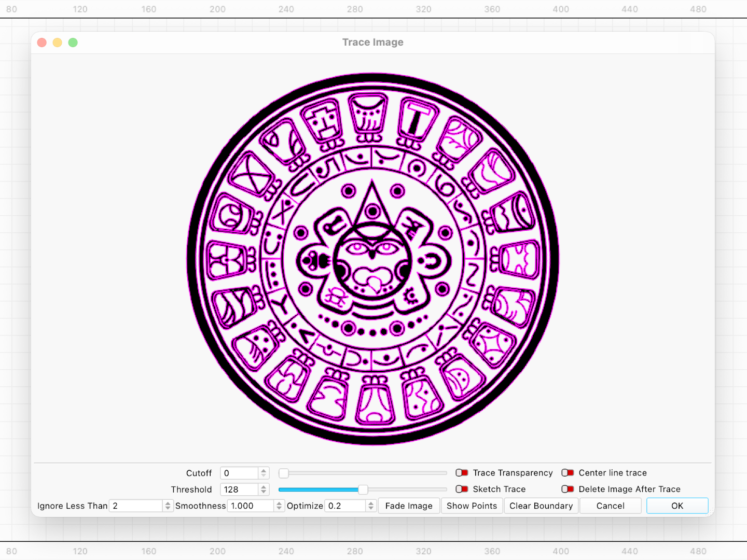Click the green zoom window button
Viewport: 747px width, 560px height.
tap(73, 43)
